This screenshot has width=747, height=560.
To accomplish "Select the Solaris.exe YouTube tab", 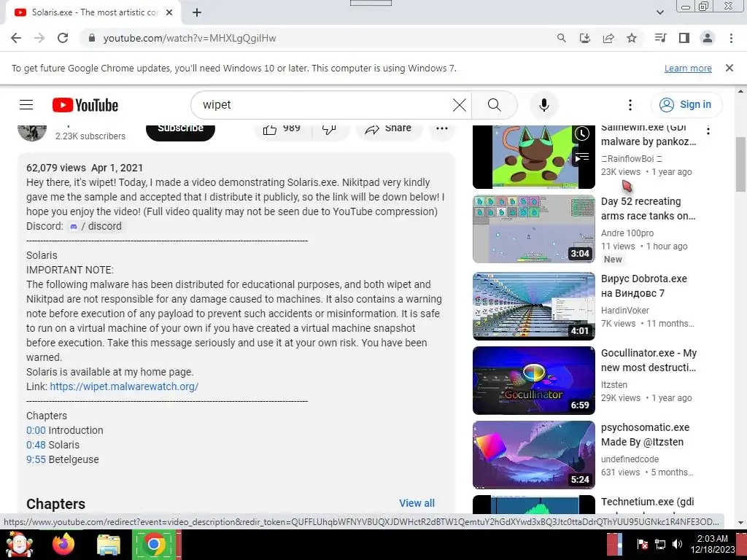I will pyautogui.click(x=93, y=12).
